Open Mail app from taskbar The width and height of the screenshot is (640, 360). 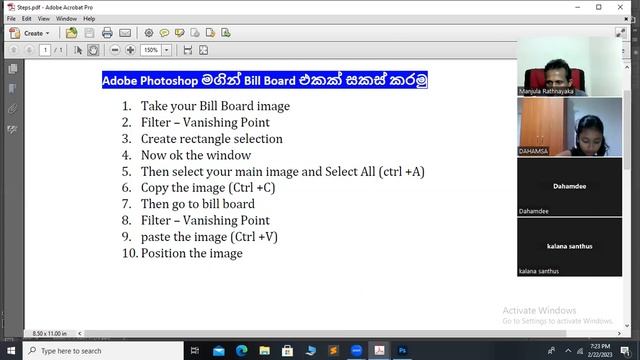(x=218, y=351)
